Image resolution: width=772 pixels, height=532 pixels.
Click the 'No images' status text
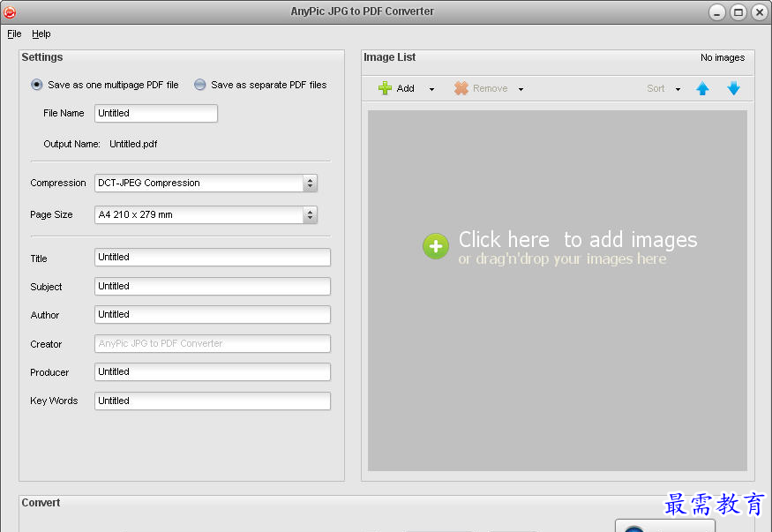(723, 57)
